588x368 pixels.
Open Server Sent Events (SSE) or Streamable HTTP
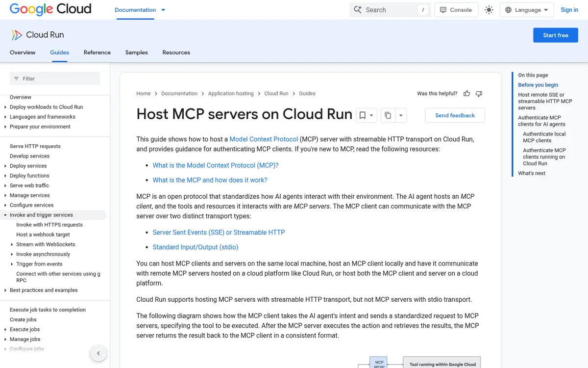click(x=219, y=233)
